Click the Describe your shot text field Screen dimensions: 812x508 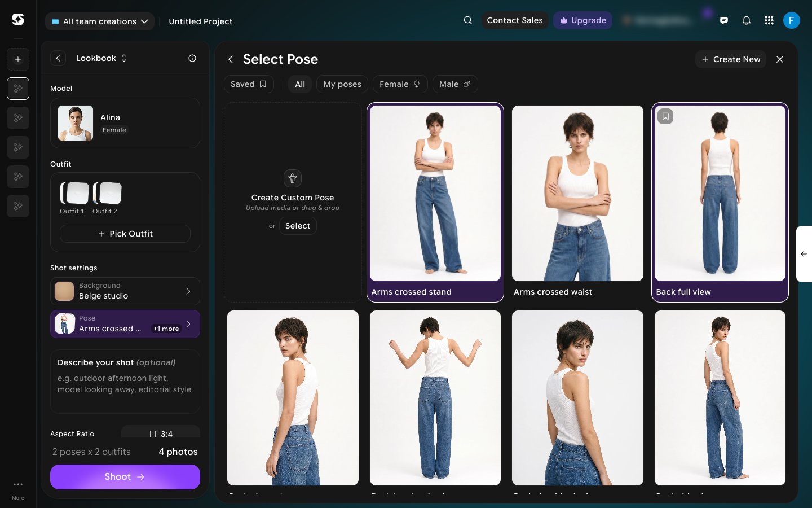pyautogui.click(x=125, y=382)
